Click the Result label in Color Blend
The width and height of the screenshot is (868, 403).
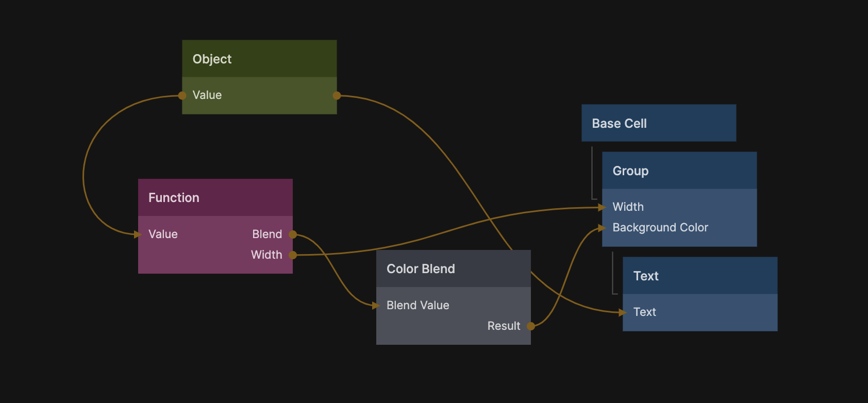pos(504,326)
